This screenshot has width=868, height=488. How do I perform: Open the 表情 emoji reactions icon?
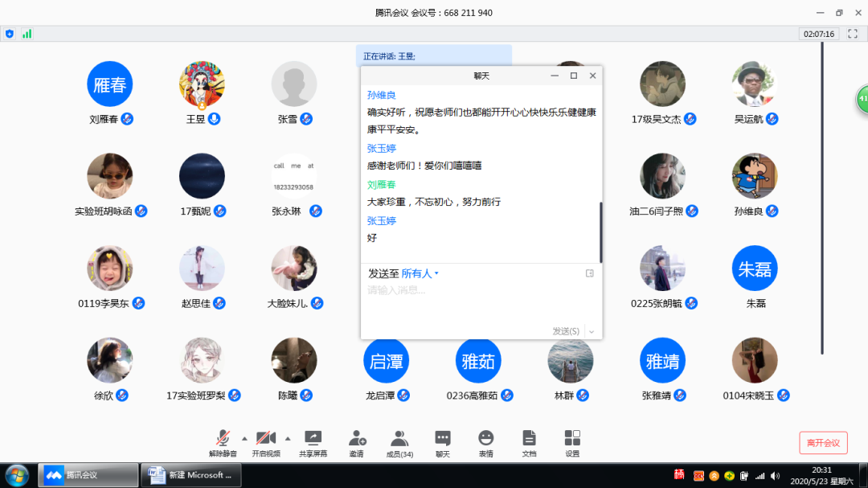pos(485,442)
